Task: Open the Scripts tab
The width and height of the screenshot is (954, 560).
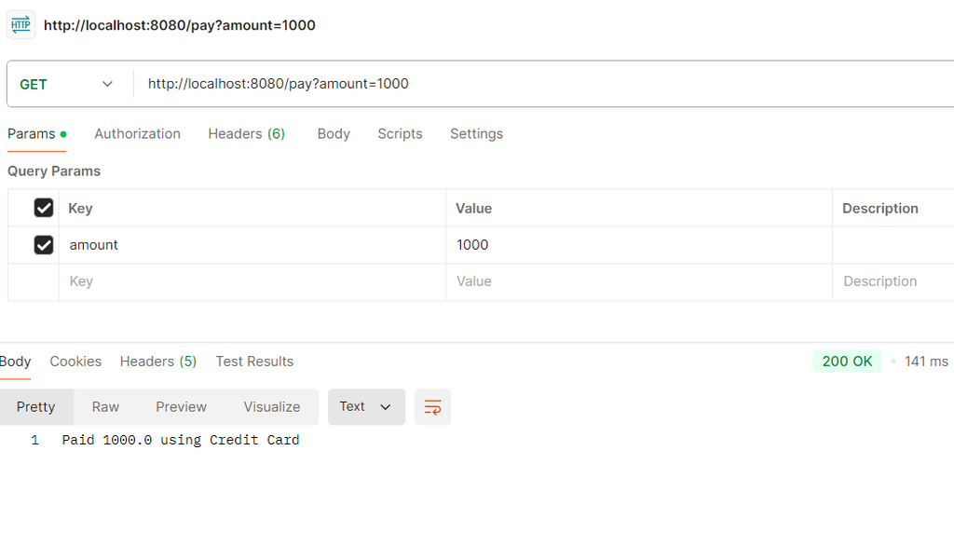Action: 400,133
